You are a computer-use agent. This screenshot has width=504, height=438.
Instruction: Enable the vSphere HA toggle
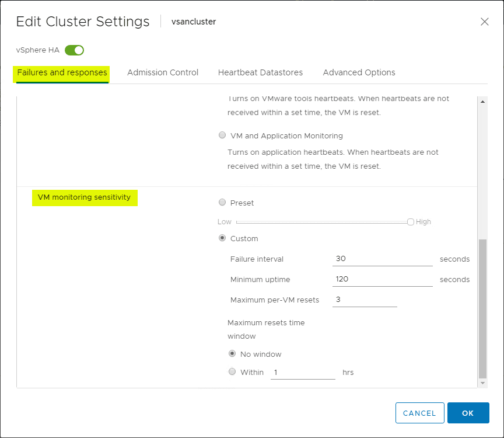point(74,50)
